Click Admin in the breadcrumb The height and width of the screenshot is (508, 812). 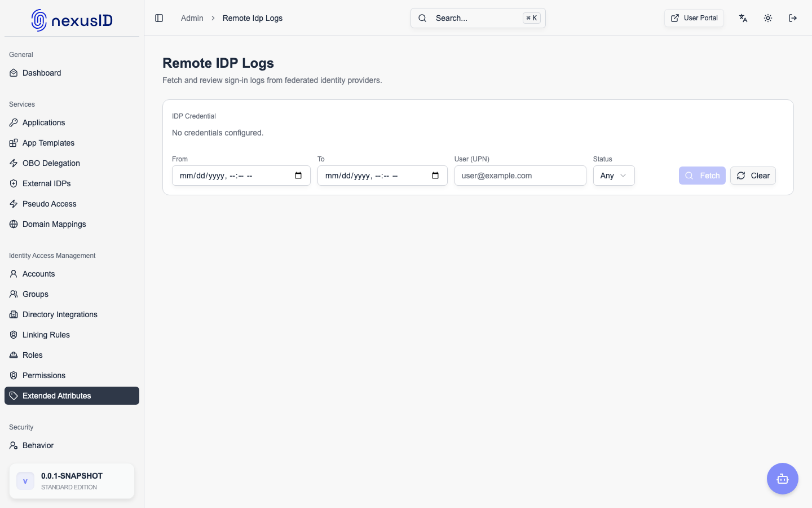[192, 18]
